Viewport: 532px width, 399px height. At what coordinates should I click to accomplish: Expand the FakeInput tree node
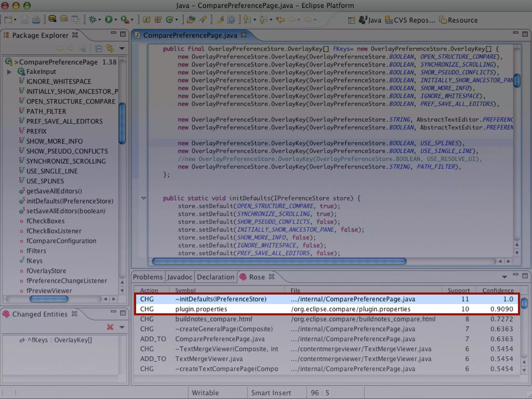[9, 72]
